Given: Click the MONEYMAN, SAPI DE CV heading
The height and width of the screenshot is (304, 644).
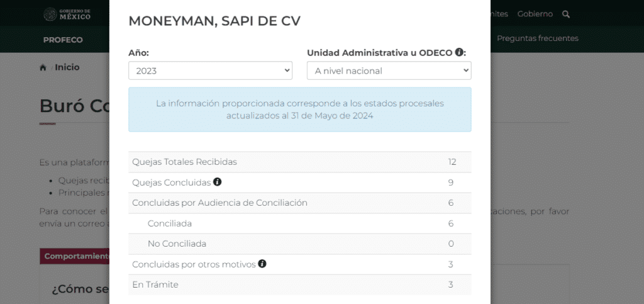Looking at the screenshot, I should 214,21.
